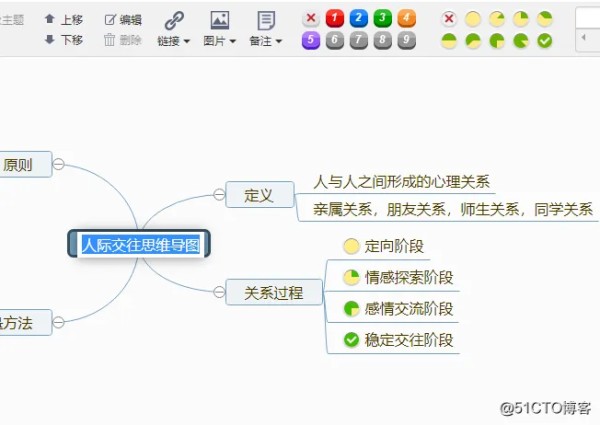This screenshot has height=425, width=600.
Task: Set priority 4 orange icon
Action: (406, 18)
